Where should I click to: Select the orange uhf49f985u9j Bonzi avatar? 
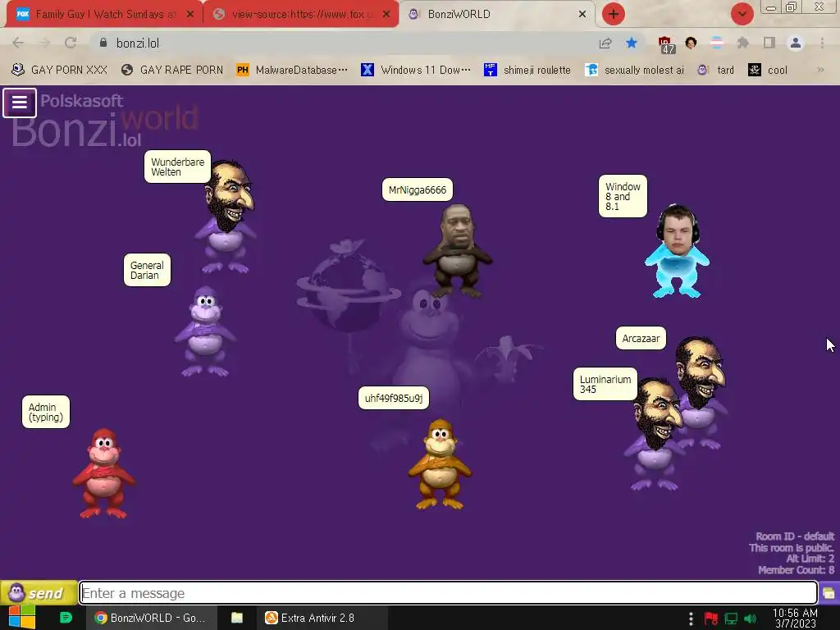[x=440, y=464]
